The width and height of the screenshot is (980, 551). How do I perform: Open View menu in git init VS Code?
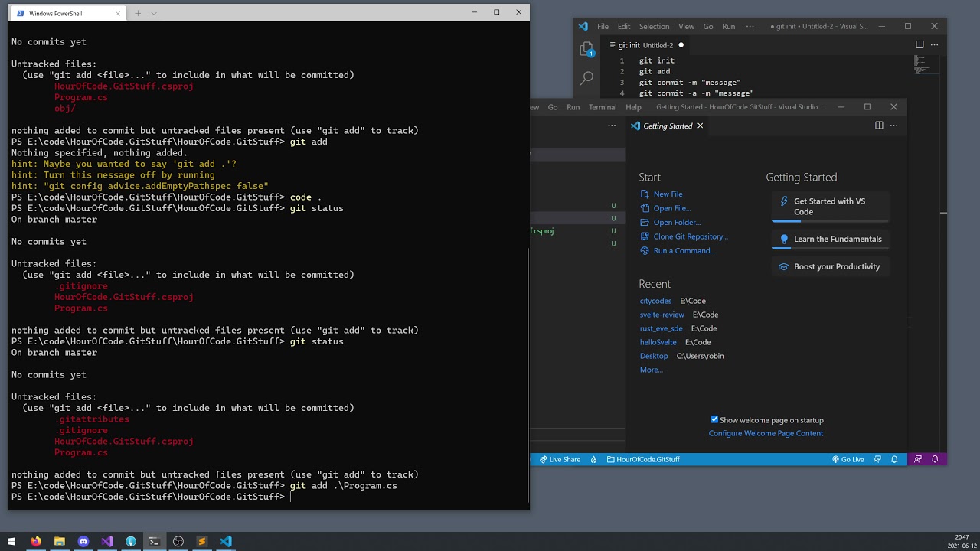click(x=686, y=26)
